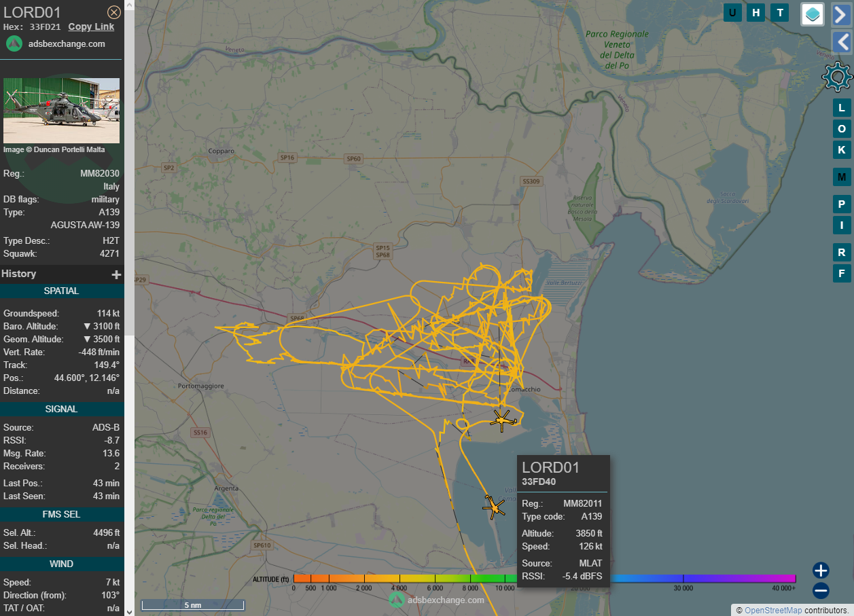Click the Msg. Rate value 13.6
854x616 pixels.
click(111, 454)
